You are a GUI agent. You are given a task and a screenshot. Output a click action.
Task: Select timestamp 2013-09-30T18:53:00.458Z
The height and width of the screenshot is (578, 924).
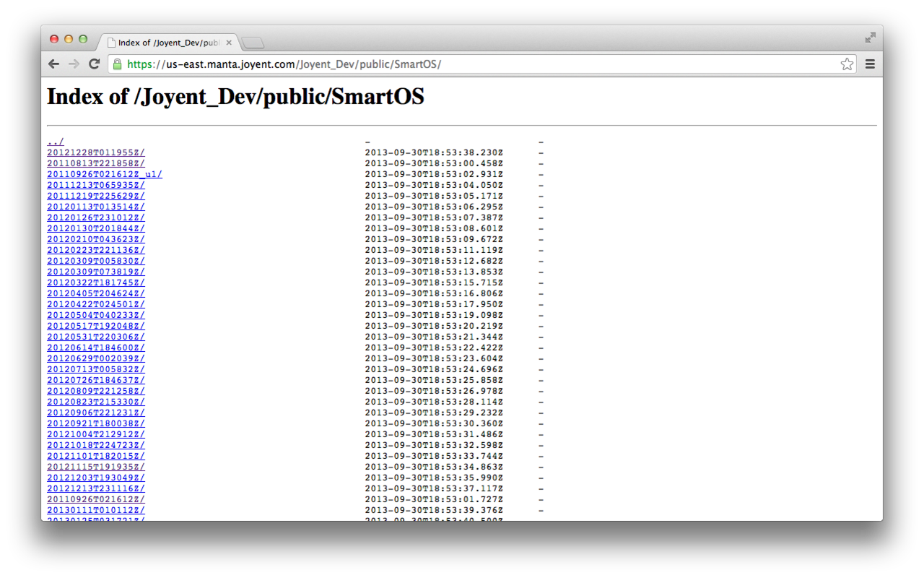coord(434,163)
